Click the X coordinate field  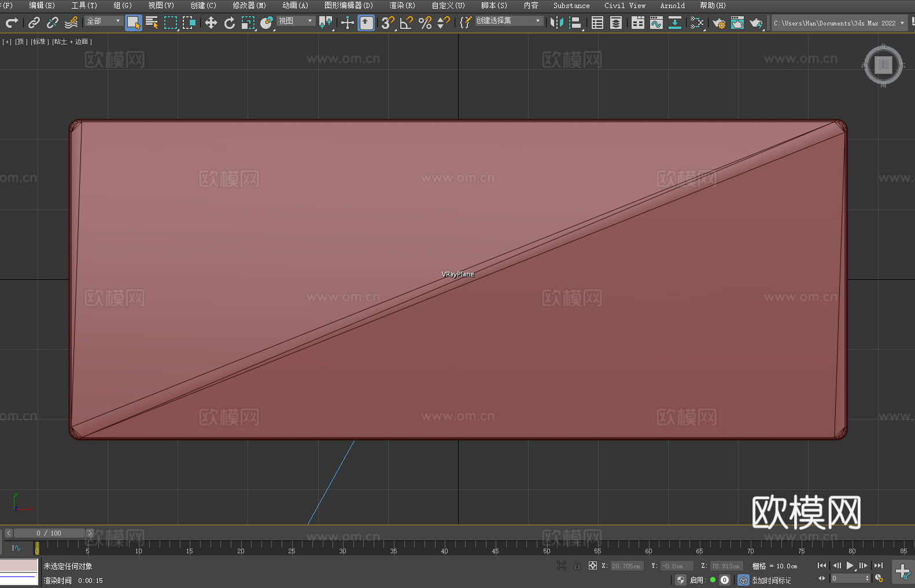(627, 566)
